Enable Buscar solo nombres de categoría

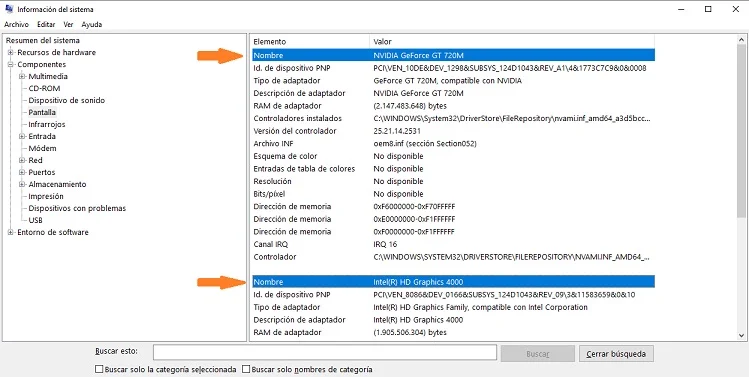point(246,369)
